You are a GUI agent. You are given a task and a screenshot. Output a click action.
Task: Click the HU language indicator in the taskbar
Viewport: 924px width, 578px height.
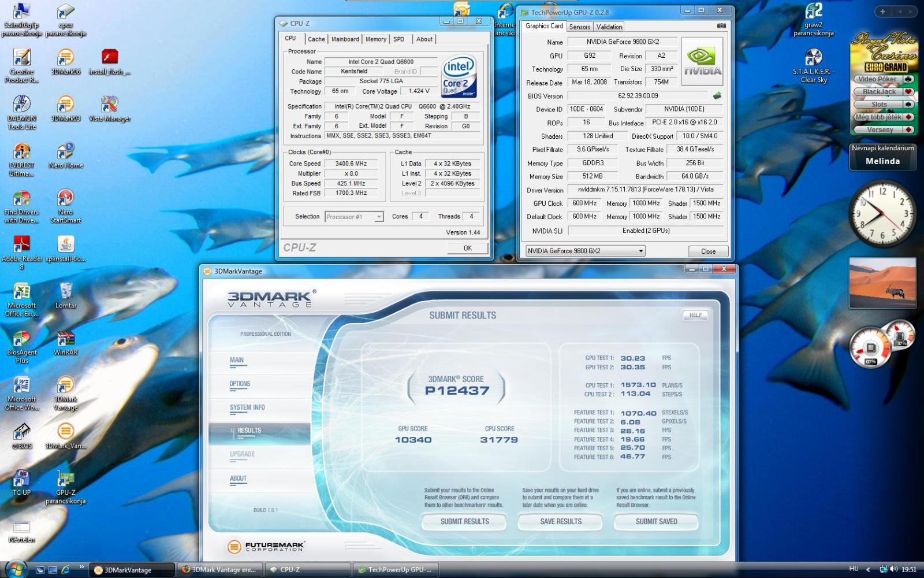click(x=854, y=569)
